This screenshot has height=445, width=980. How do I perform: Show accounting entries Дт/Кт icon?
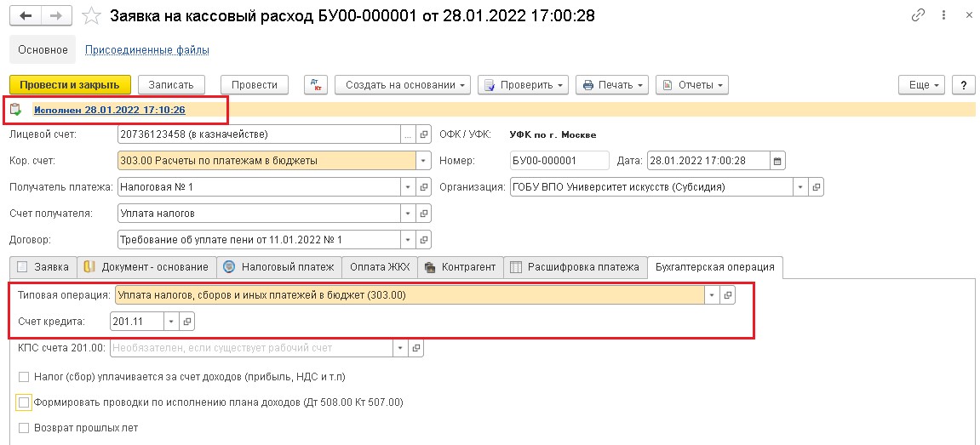tap(317, 85)
